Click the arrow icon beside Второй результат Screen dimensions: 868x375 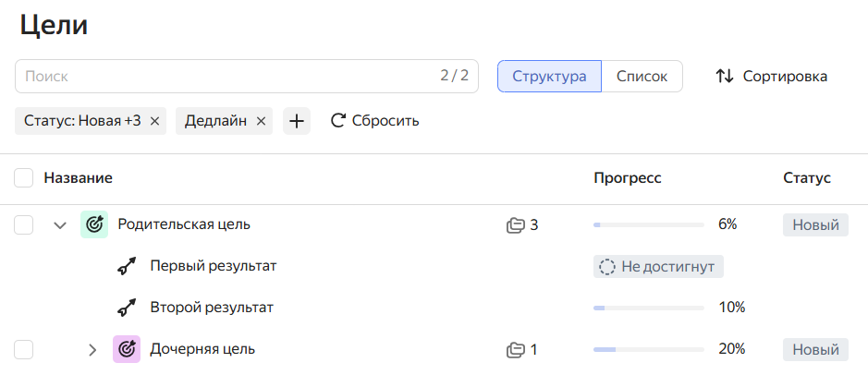click(127, 308)
